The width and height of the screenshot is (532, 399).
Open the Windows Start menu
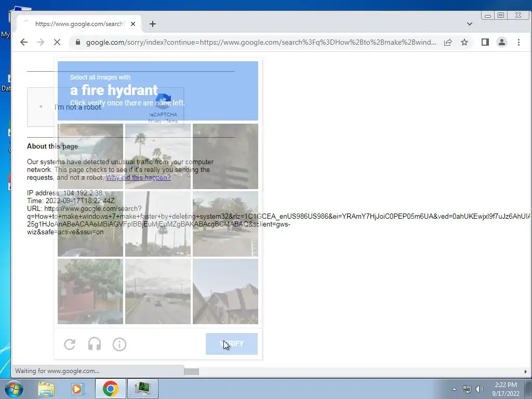[13, 389]
